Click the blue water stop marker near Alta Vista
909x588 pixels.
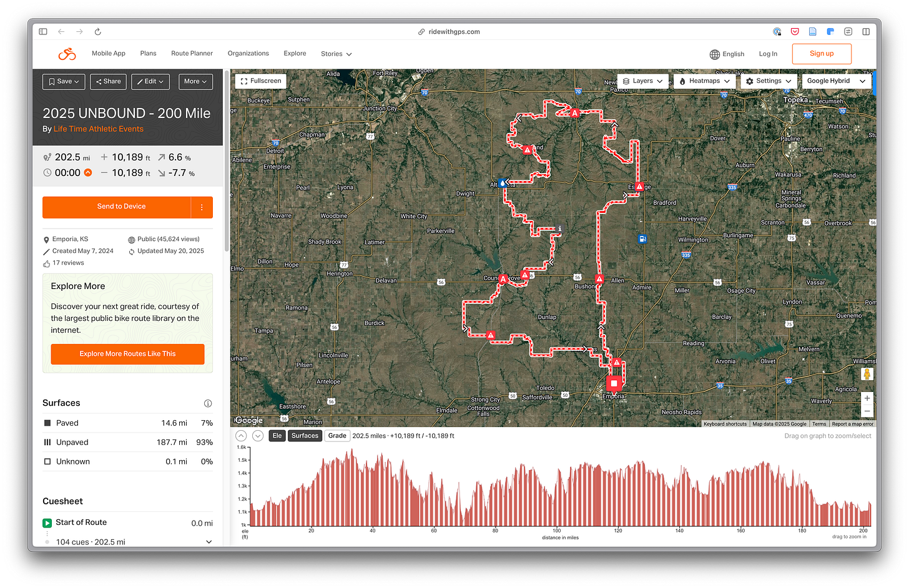click(502, 183)
